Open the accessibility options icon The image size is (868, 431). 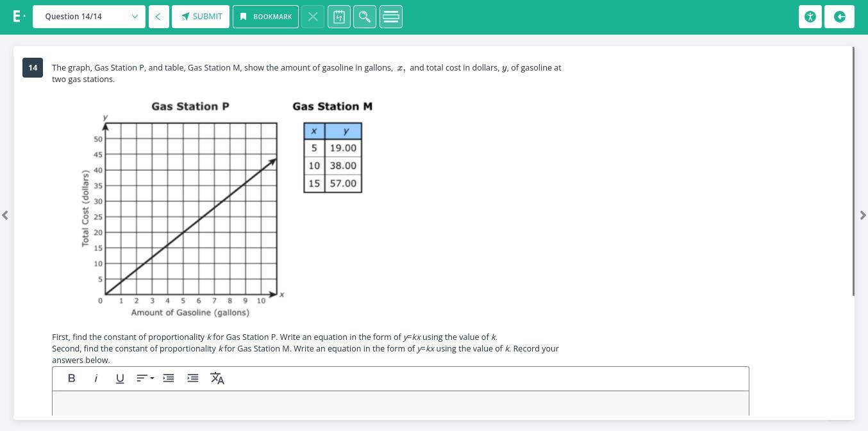[810, 16]
